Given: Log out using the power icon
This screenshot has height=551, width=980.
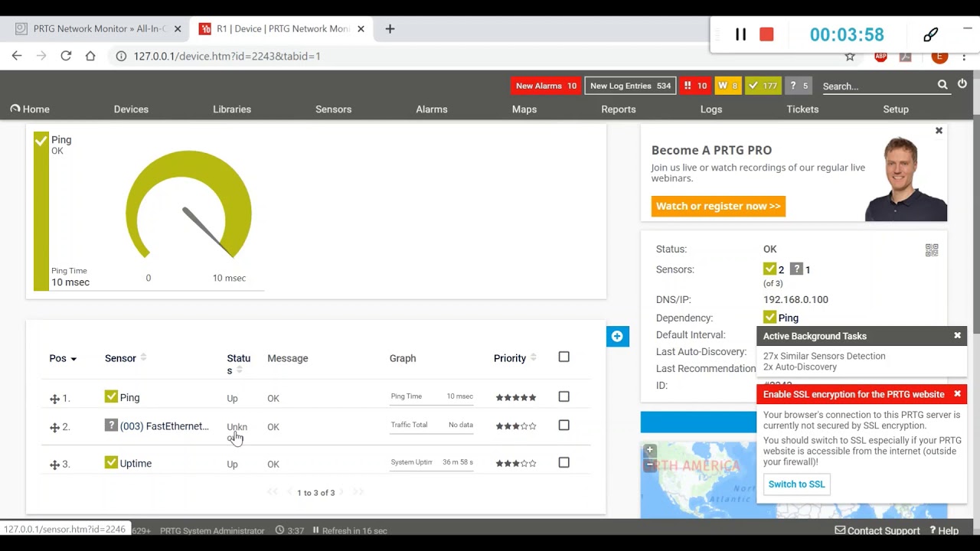Looking at the screenshot, I should (962, 84).
